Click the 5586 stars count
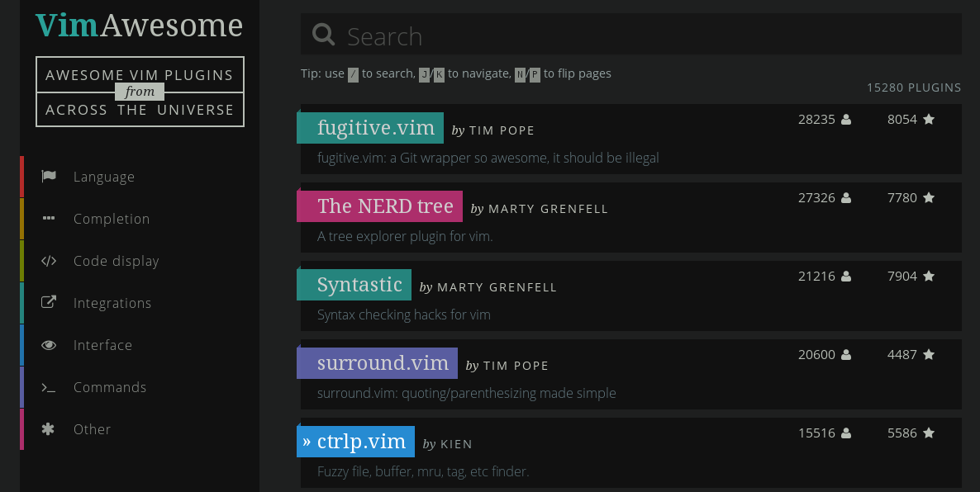This screenshot has height=492, width=980. (902, 433)
